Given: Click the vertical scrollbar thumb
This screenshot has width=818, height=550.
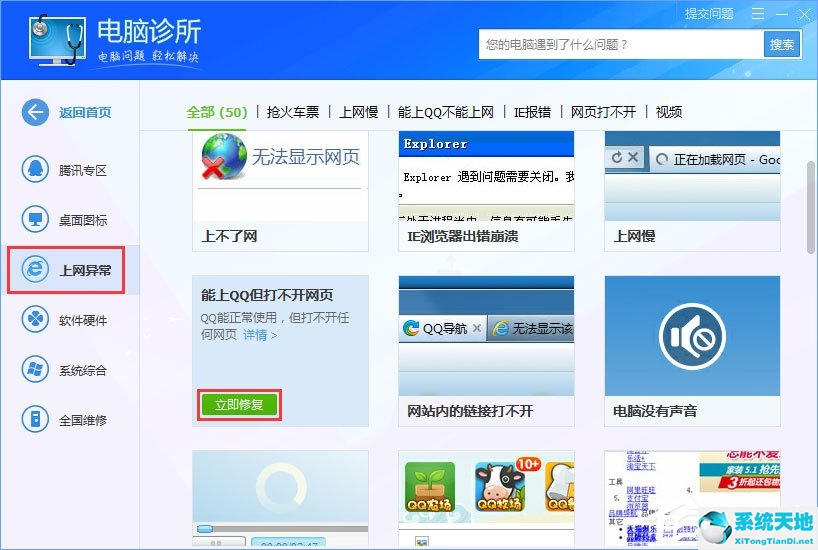Looking at the screenshot, I should [x=811, y=207].
